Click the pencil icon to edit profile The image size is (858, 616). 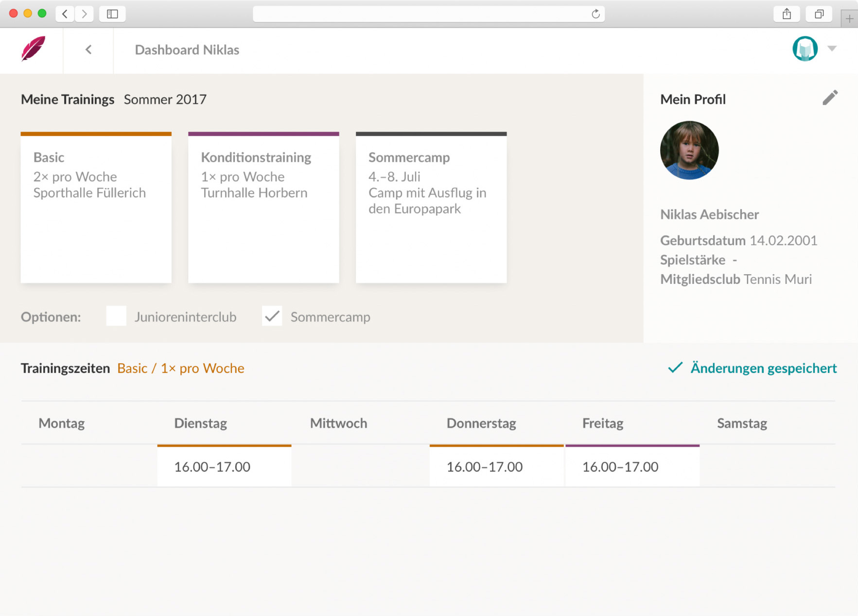pyautogui.click(x=830, y=98)
